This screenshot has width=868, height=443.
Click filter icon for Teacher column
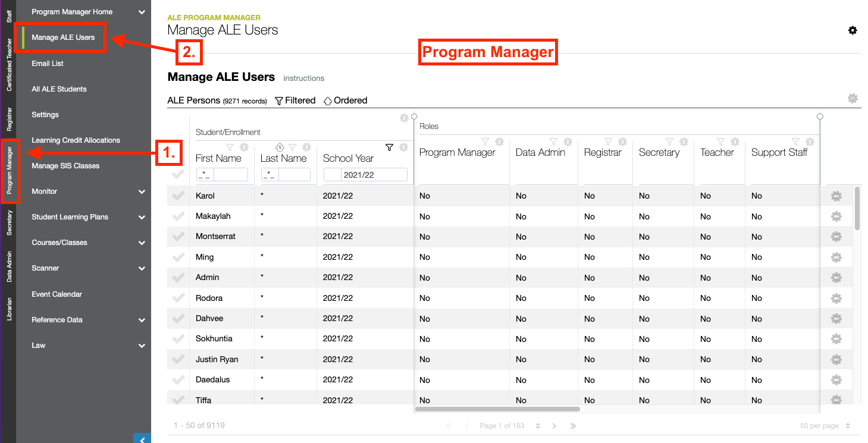click(x=720, y=142)
